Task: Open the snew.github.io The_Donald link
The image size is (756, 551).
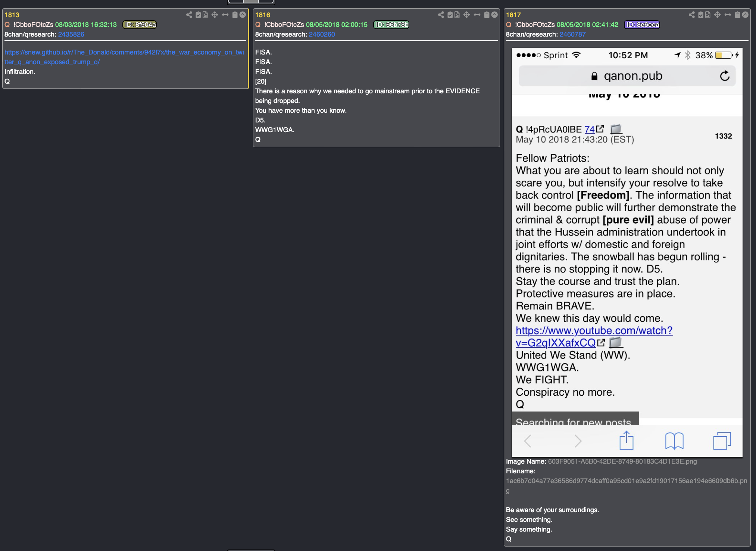Action: 124,57
